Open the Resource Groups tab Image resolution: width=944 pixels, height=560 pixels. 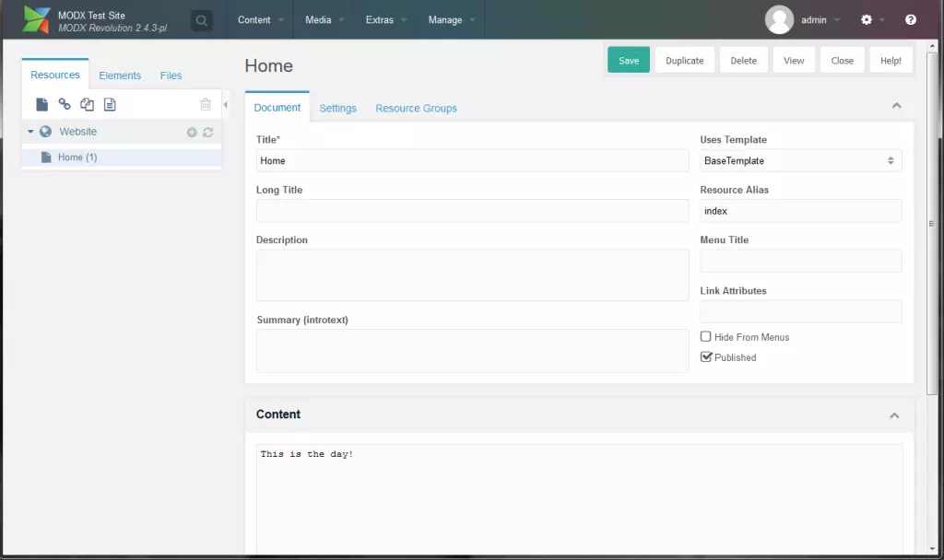click(416, 109)
